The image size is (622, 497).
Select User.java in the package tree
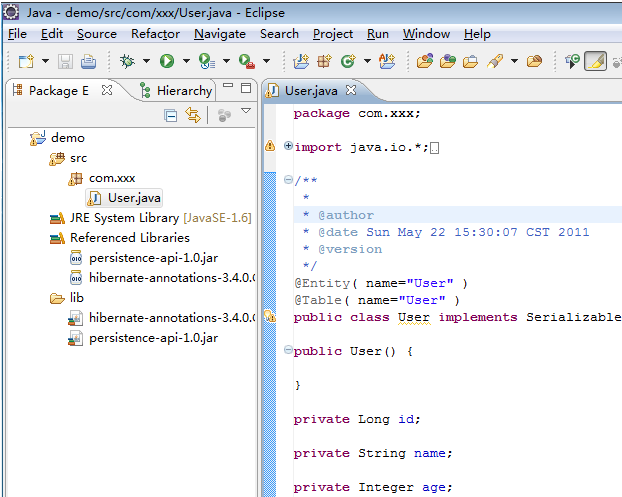pos(134,198)
